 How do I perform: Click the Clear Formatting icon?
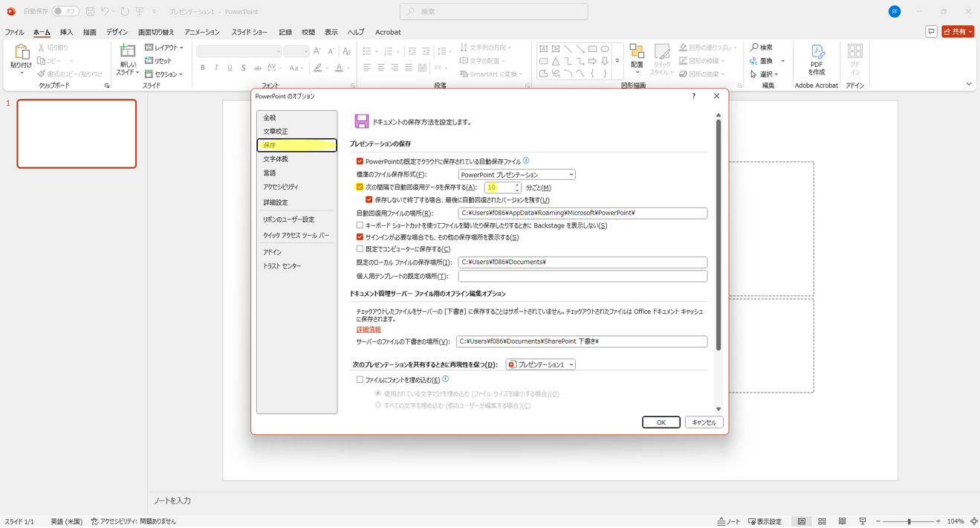(x=346, y=51)
